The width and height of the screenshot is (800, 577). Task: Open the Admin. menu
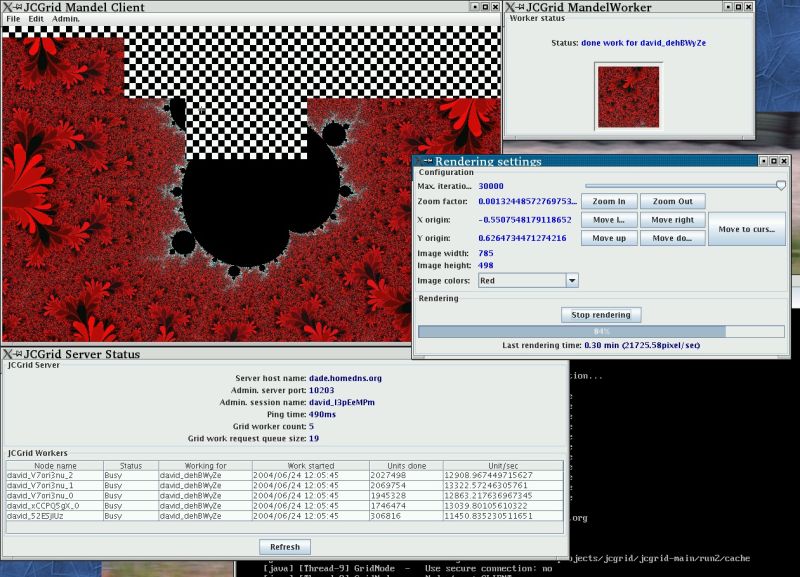click(x=66, y=19)
